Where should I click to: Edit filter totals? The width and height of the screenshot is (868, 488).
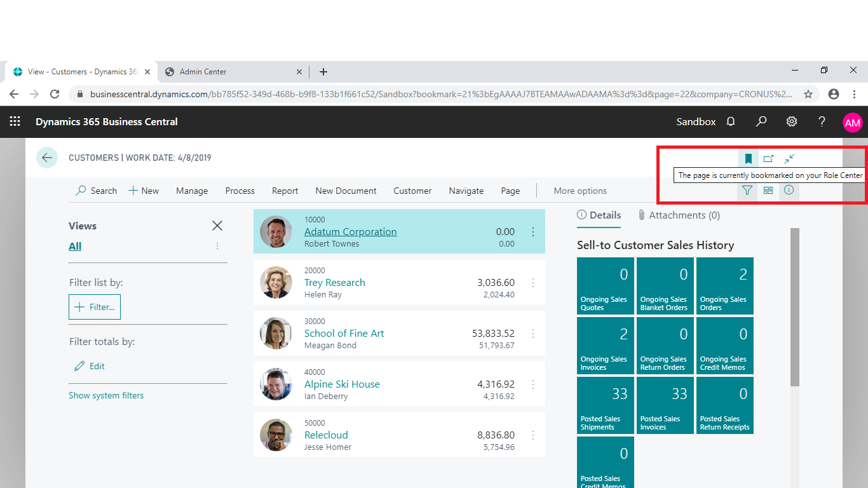point(90,366)
